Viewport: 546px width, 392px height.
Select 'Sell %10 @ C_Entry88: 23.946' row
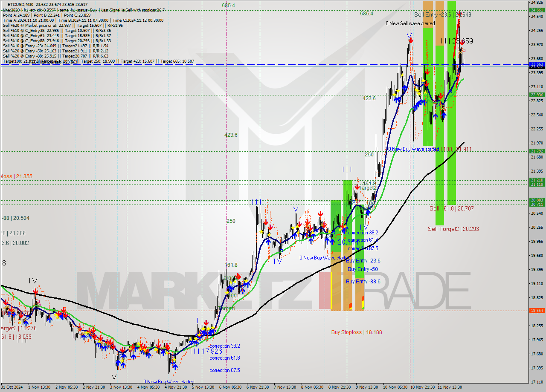point(57,40)
